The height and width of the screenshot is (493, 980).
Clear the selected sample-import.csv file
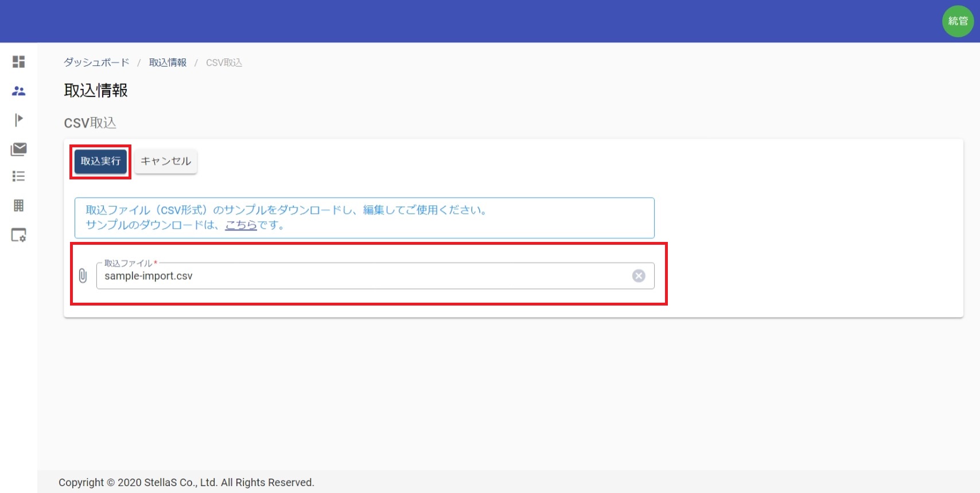(x=638, y=276)
